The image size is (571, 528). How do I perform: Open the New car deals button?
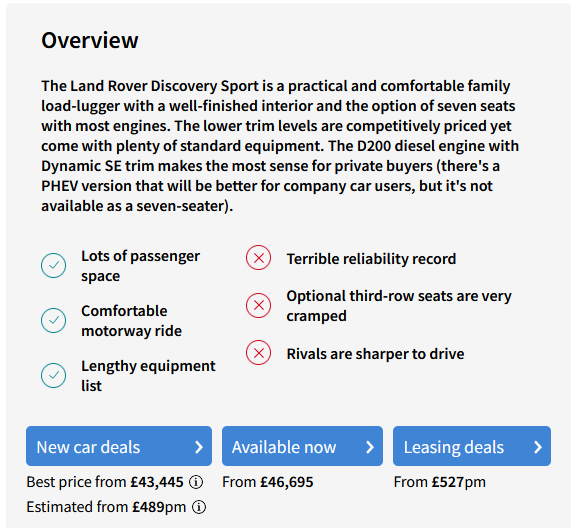pos(119,446)
